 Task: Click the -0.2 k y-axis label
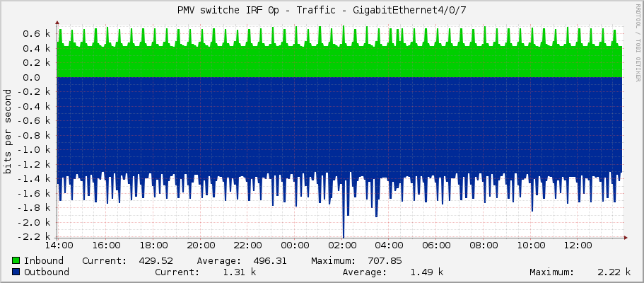point(34,92)
